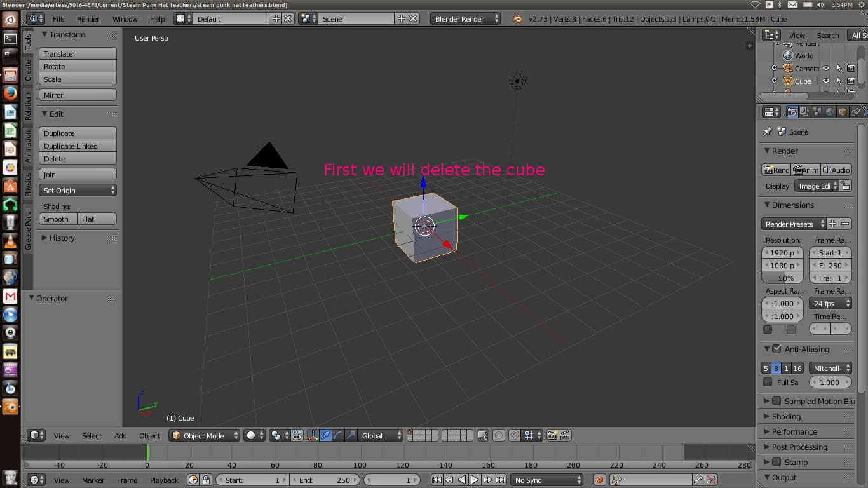
Task: Disable the Anti-Aliasing checkbox
Action: [x=776, y=349]
